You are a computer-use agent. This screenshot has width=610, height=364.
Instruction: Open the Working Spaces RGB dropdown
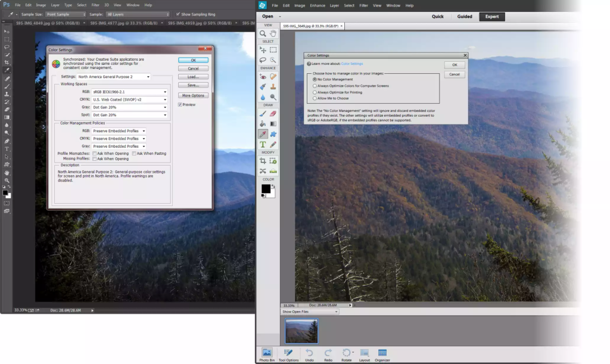coord(129,92)
